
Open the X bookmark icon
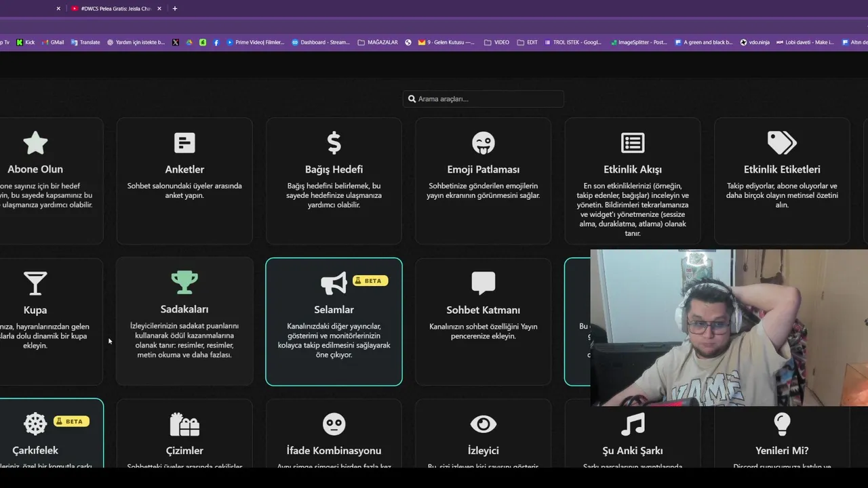click(x=176, y=42)
